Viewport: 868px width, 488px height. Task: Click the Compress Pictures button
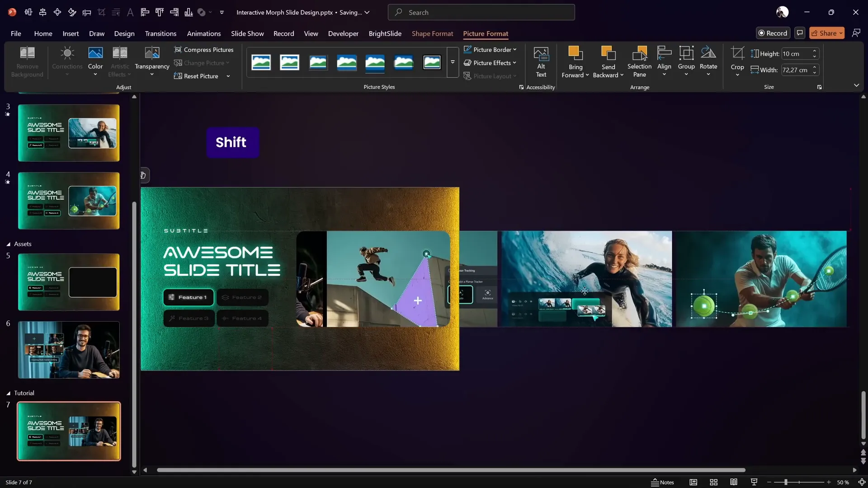pyautogui.click(x=204, y=50)
